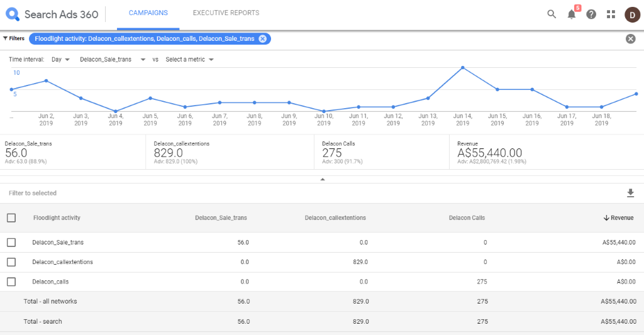Sort by Delacon Calls column header
This screenshot has height=335, width=644.
pyautogui.click(x=467, y=218)
